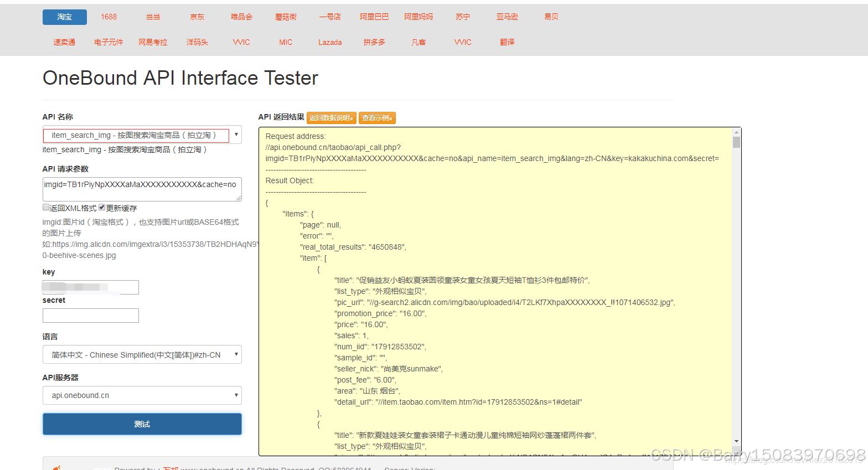Select the 电子元件 tab

(x=109, y=42)
